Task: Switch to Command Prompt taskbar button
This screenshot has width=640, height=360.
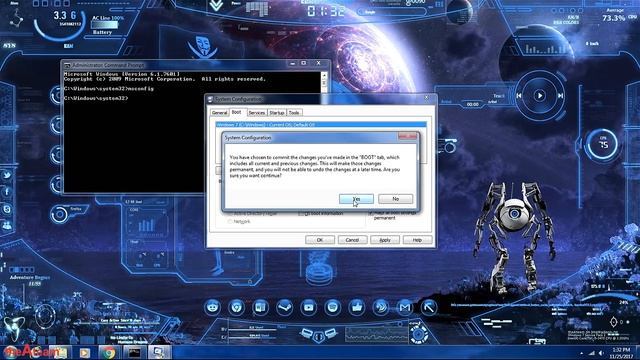Action: click(134, 353)
